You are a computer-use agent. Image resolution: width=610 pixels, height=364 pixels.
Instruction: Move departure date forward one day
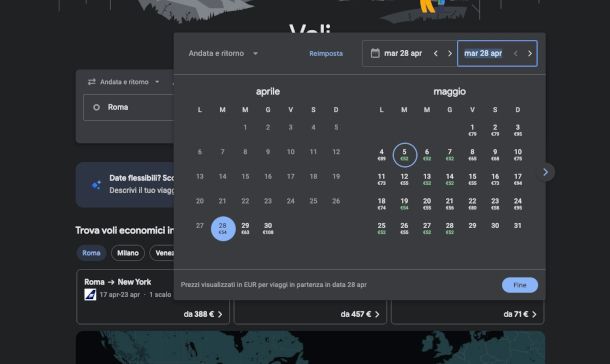(450, 53)
